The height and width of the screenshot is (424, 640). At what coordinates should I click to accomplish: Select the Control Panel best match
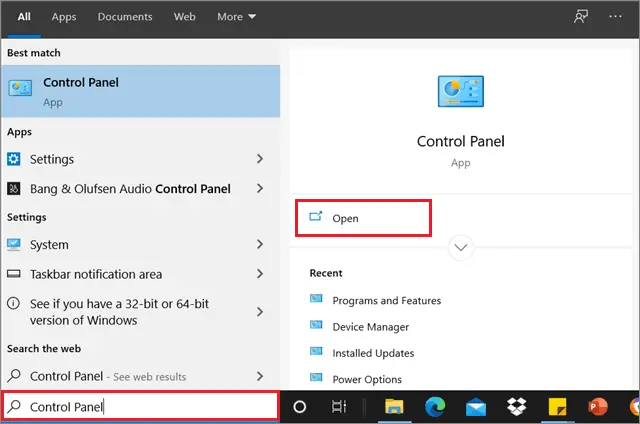pyautogui.click(x=140, y=91)
